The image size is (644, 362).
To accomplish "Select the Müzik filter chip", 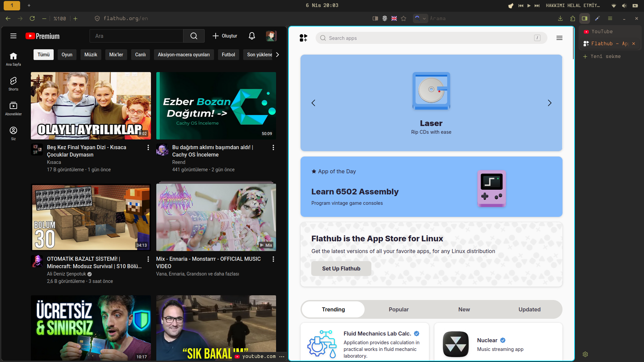I will (91, 55).
